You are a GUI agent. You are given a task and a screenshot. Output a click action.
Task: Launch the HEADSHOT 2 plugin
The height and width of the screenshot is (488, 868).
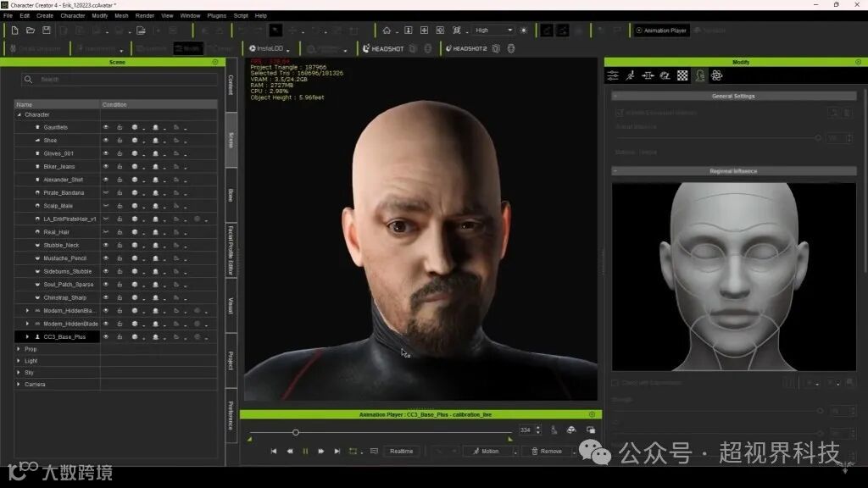click(x=467, y=48)
